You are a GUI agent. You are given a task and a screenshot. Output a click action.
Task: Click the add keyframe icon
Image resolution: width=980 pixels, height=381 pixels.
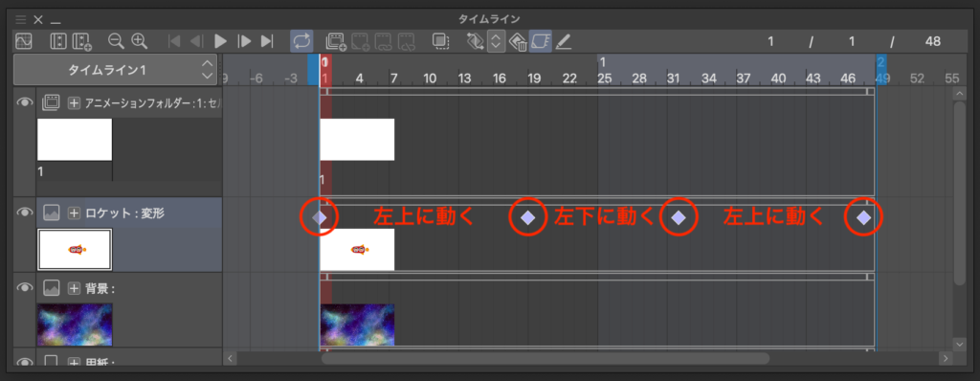pyautogui.click(x=476, y=41)
